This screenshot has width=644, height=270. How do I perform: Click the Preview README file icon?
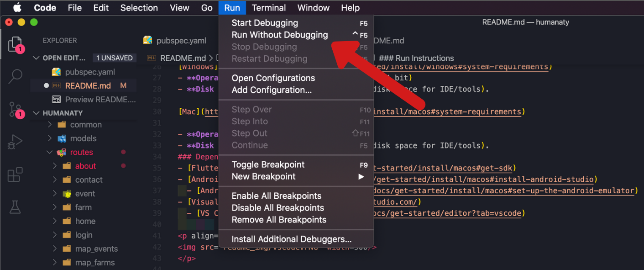(57, 99)
